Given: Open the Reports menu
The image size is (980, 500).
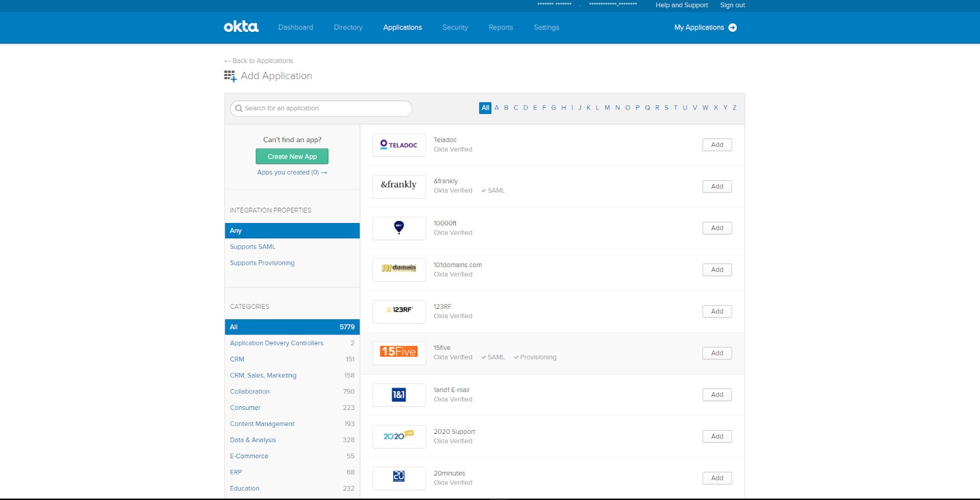Looking at the screenshot, I should [x=500, y=28].
